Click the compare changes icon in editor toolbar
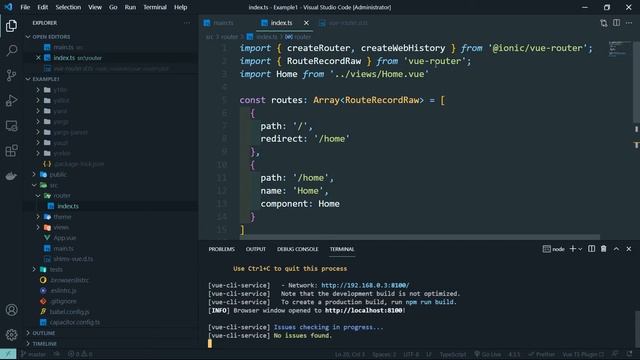The width and height of the screenshot is (640, 360). tap(604, 23)
